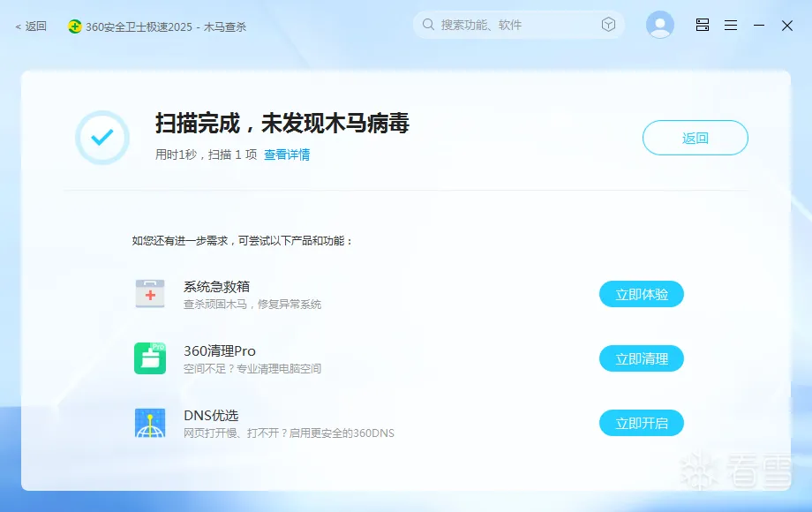Click the 360清理Pro green icon

click(x=150, y=358)
